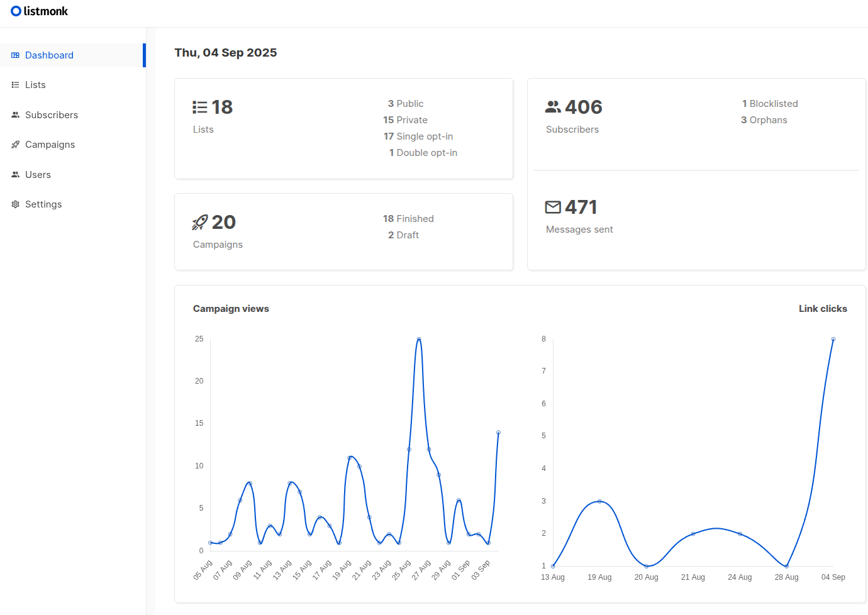Click the 1 Blocklisted subscribers count
This screenshot has width=868, height=615.
(x=770, y=103)
